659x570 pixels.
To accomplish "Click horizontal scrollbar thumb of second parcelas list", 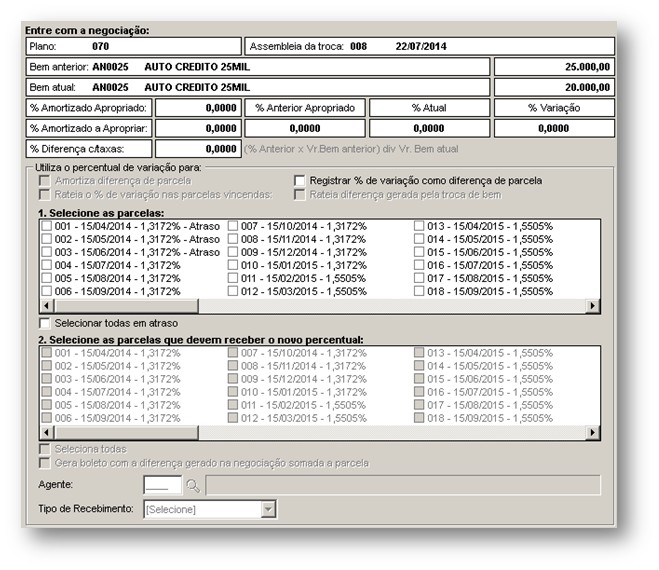I will point(126,433).
